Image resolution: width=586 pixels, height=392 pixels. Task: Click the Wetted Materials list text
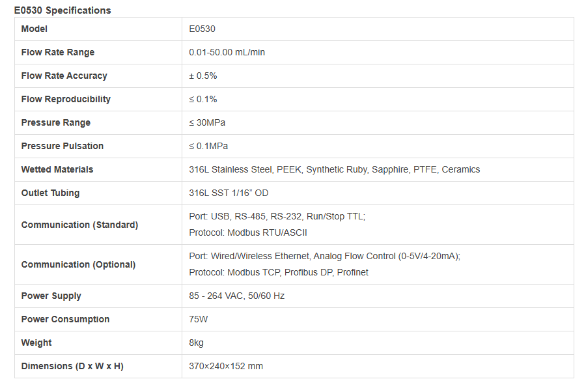tap(334, 169)
